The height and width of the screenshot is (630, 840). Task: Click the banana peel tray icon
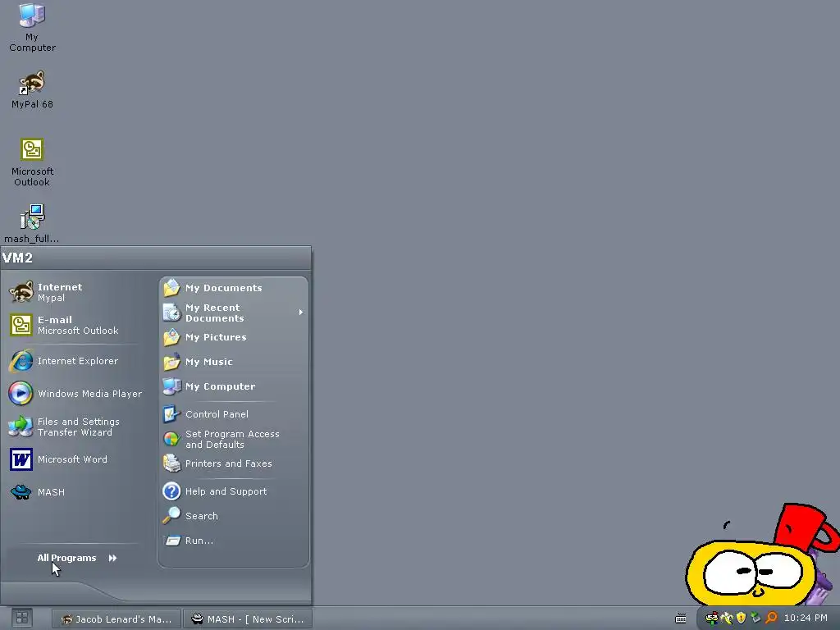click(x=727, y=619)
